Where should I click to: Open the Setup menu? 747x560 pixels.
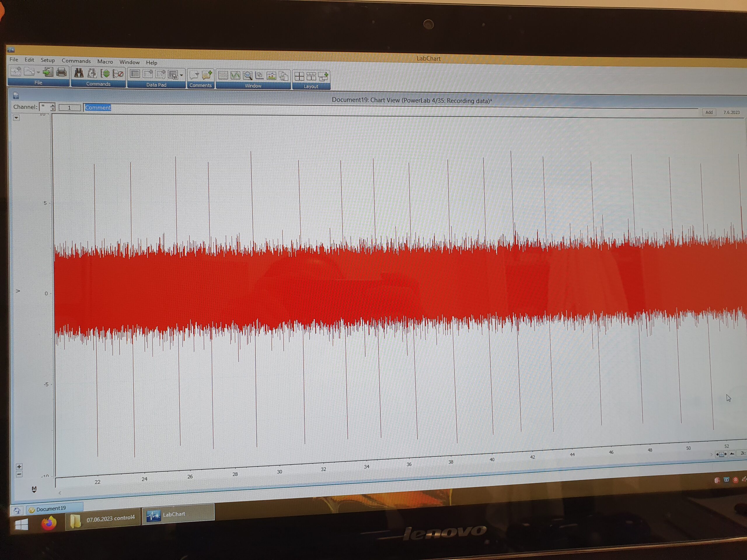tap(48, 60)
